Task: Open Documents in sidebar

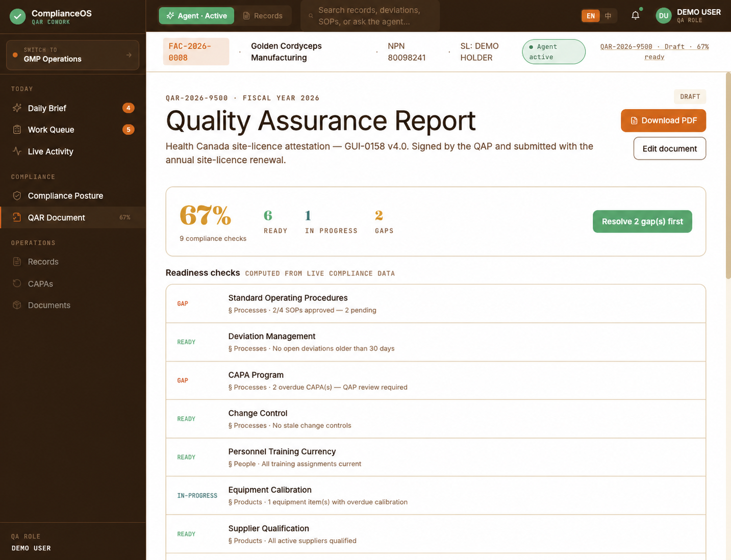Action: pos(73,305)
